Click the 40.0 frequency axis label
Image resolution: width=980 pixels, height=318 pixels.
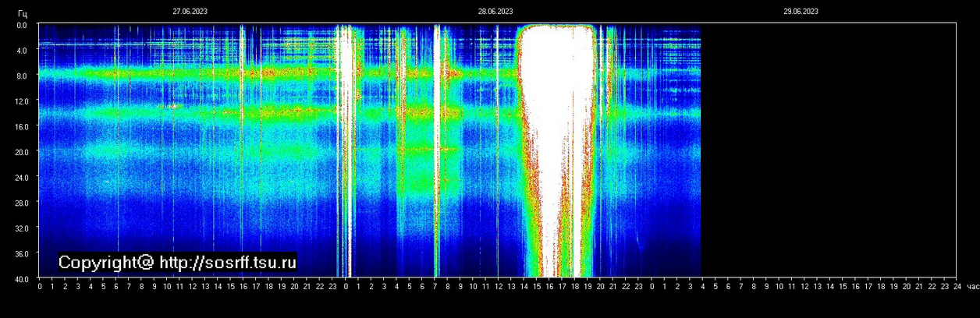coord(22,278)
